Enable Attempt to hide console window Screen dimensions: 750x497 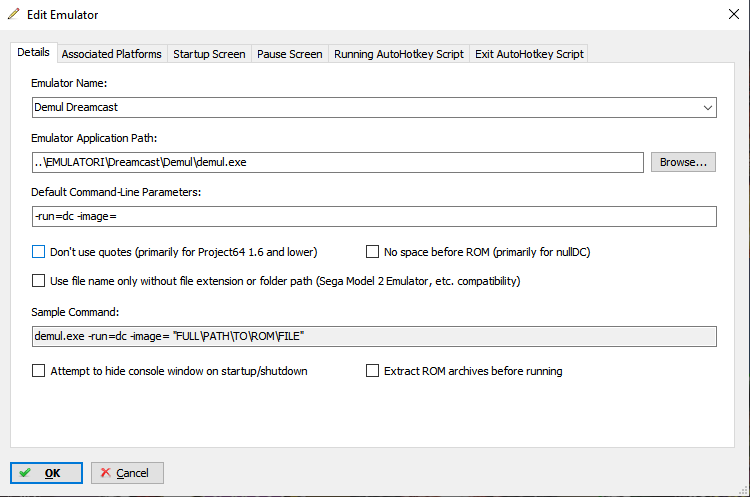pos(38,371)
